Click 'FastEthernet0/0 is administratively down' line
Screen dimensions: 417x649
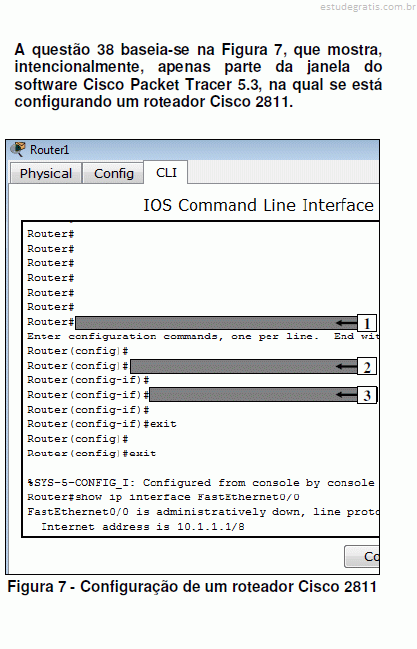click(203, 512)
